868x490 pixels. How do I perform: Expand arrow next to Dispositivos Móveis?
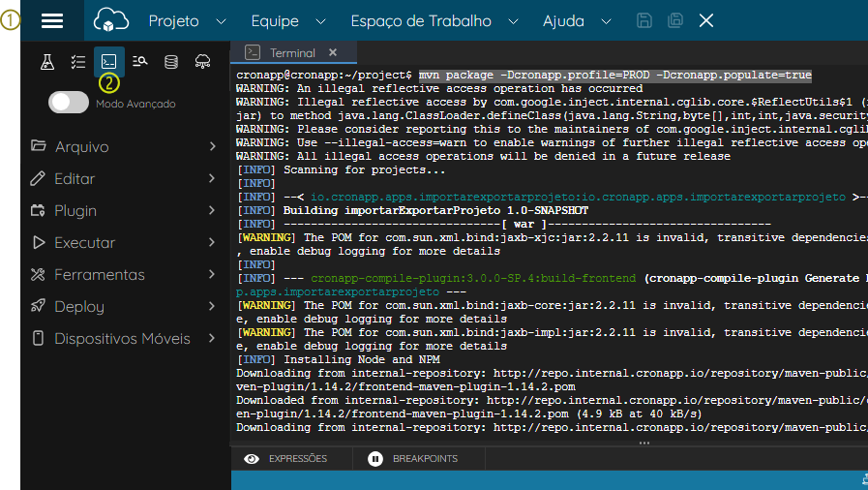pyautogui.click(x=213, y=338)
